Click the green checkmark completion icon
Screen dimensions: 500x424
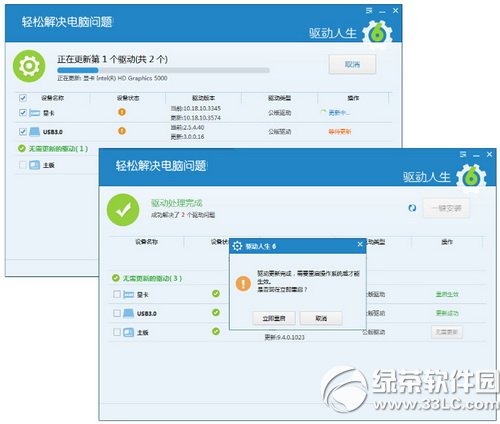click(123, 210)
